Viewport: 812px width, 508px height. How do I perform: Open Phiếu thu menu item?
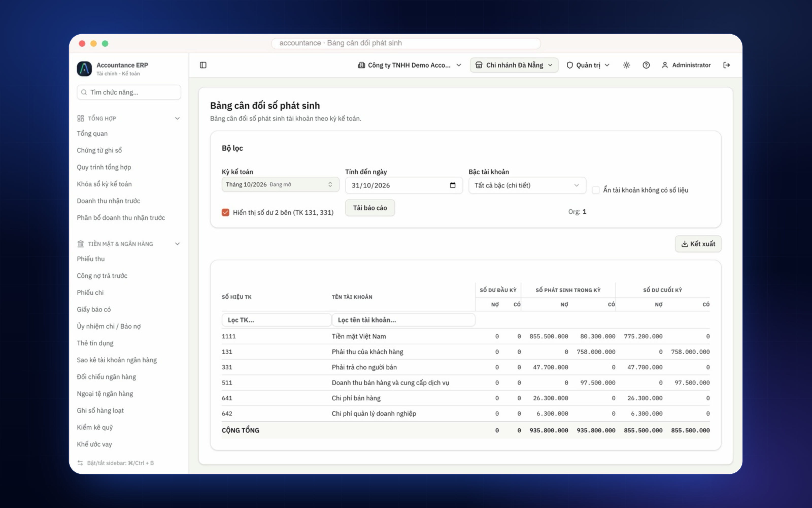click(91, 259)
